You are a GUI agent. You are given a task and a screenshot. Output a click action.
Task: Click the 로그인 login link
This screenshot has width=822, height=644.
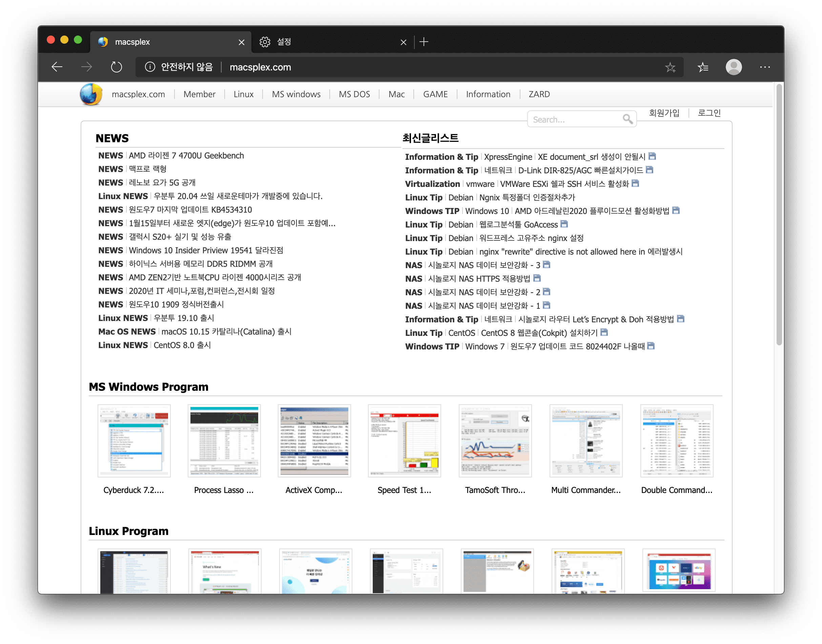coord(709,113)
